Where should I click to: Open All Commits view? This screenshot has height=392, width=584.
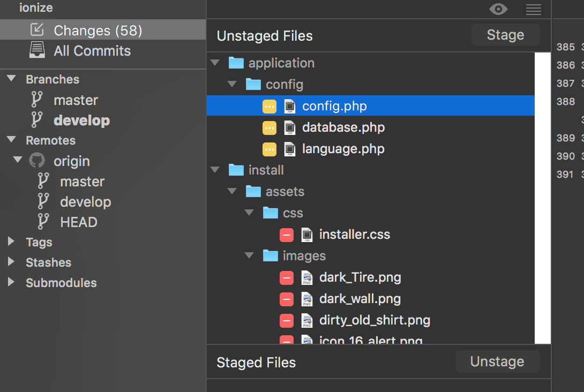pyautogui.click(x=103, y=51)
